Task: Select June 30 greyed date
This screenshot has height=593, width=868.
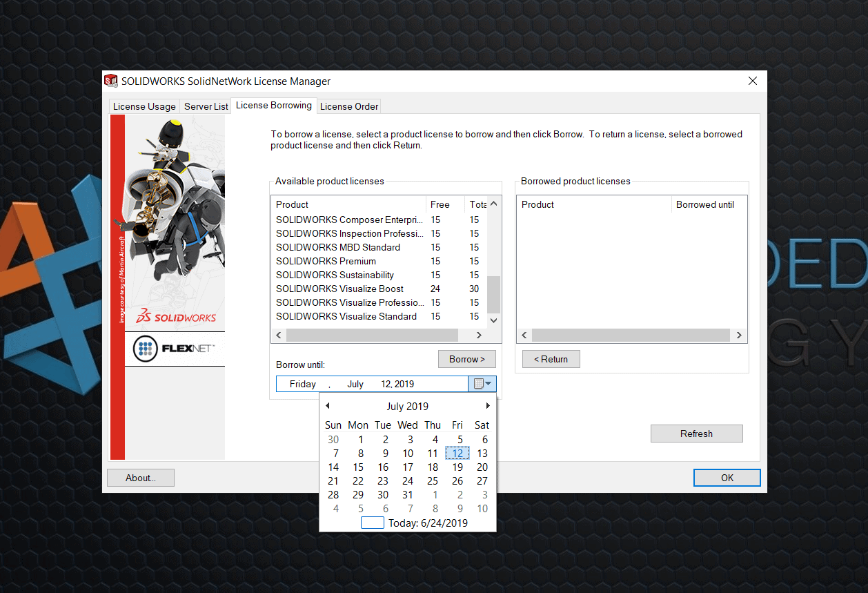Action: pos(333,440)
